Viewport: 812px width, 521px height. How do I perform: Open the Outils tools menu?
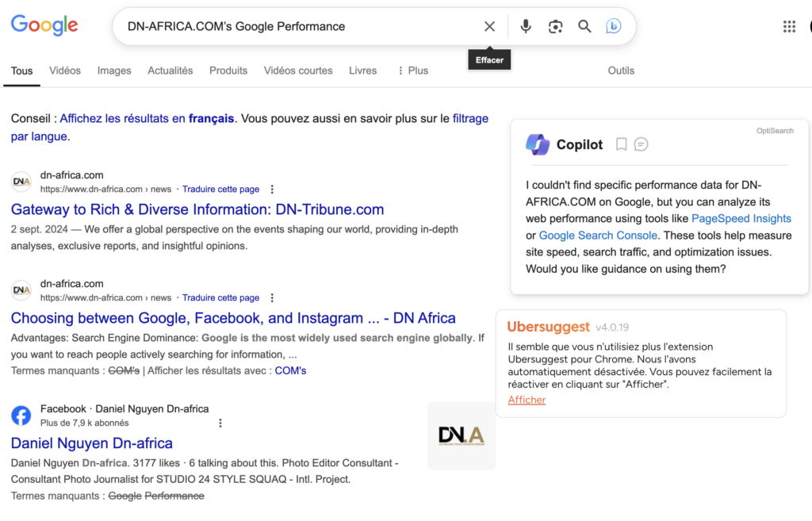[x=621, y=71]
